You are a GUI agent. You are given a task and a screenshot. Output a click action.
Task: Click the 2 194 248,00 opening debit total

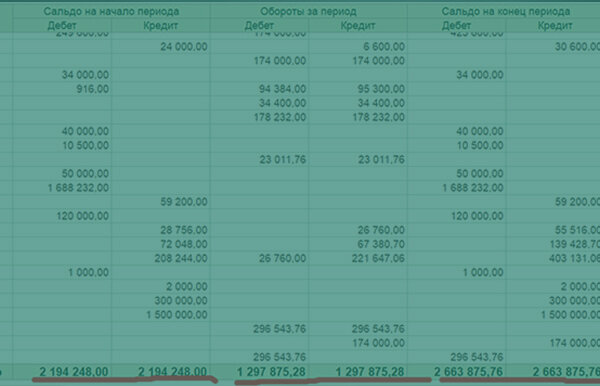point(73,371)
